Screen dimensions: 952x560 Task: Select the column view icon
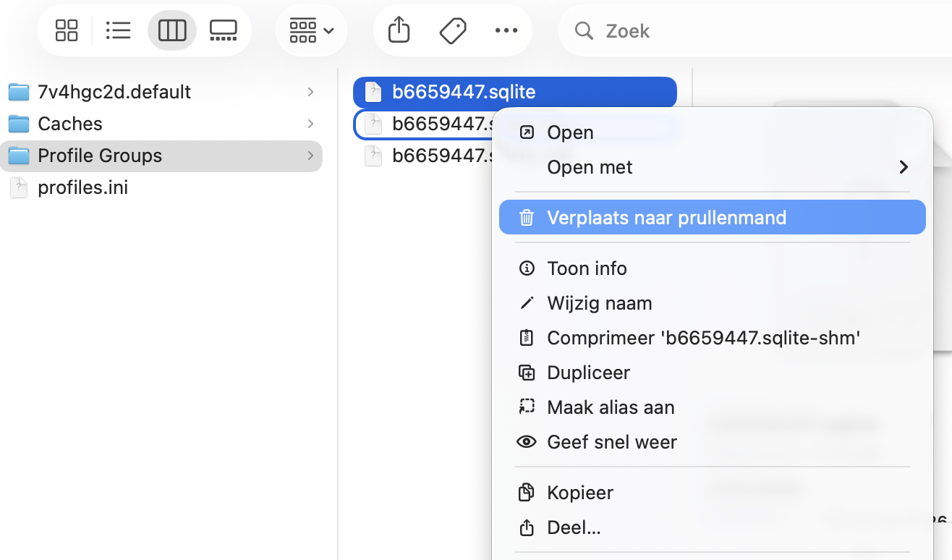[x=171, y=30]
